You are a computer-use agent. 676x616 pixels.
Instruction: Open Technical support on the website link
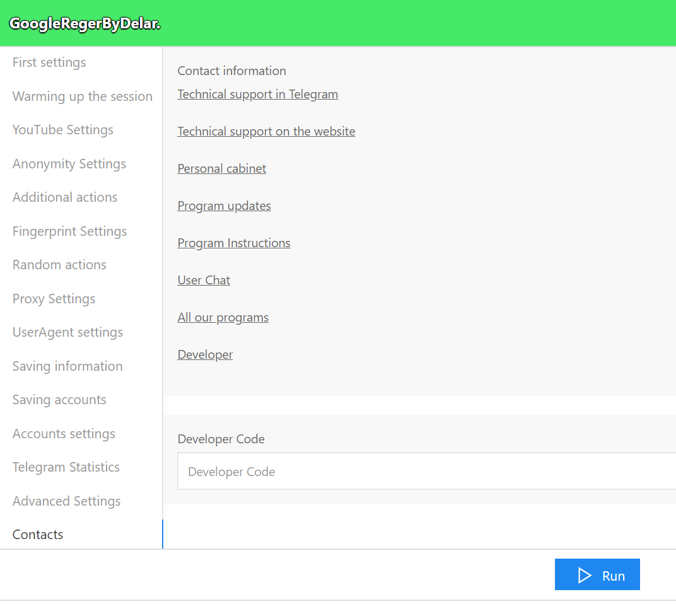(267, 132)
